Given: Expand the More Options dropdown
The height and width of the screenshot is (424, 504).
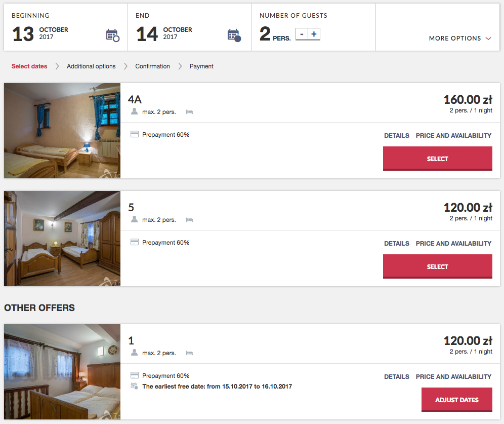Looking at the screenshot, I should tap(460, 38).
